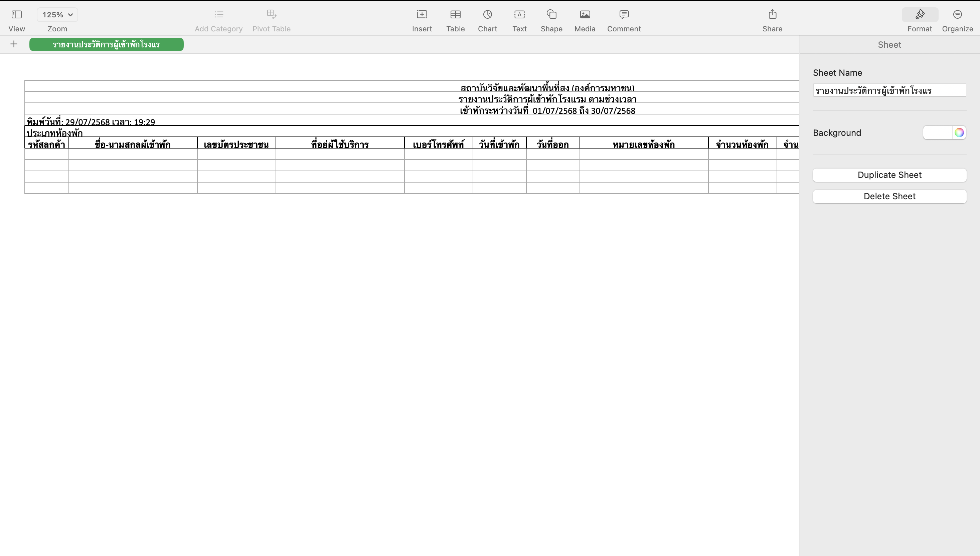
Task: Add a Comment from toolbar
Action: pyautogui.click(x=624, y=14)
